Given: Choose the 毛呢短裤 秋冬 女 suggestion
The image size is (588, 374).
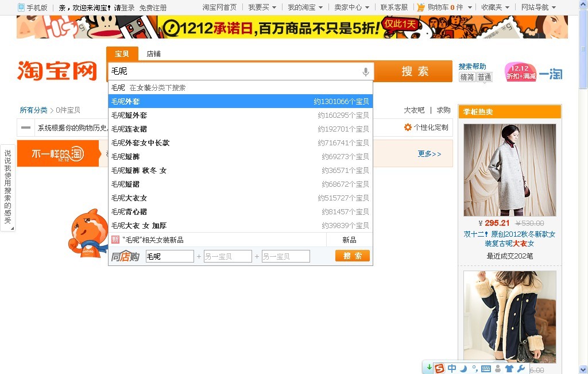Looking at the screenshot, I should [241, 170].
